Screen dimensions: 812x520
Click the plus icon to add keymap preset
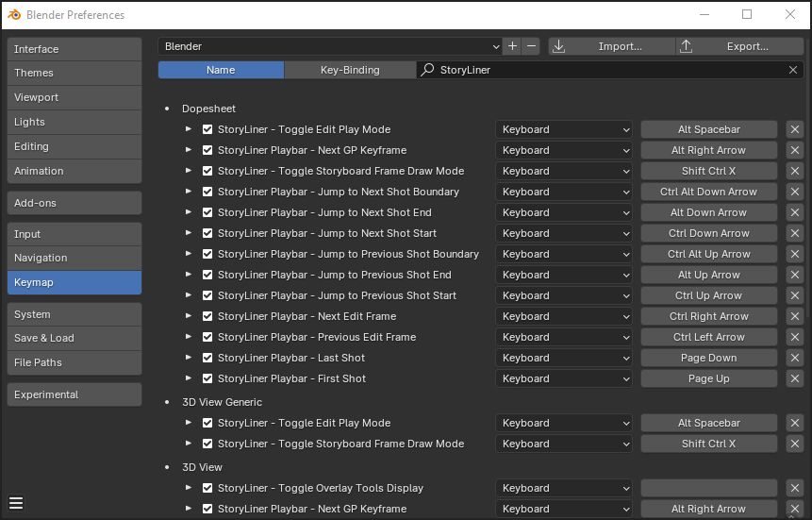point(512,46)
